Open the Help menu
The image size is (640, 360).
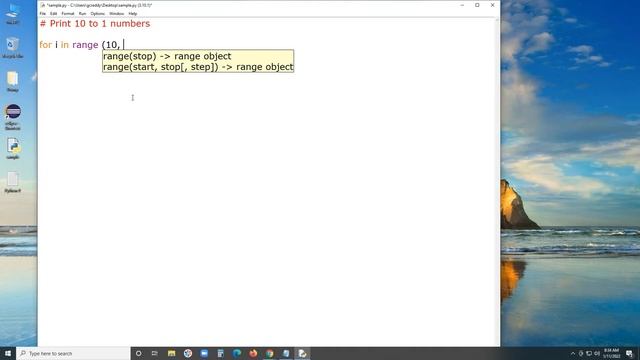(133, 13)
